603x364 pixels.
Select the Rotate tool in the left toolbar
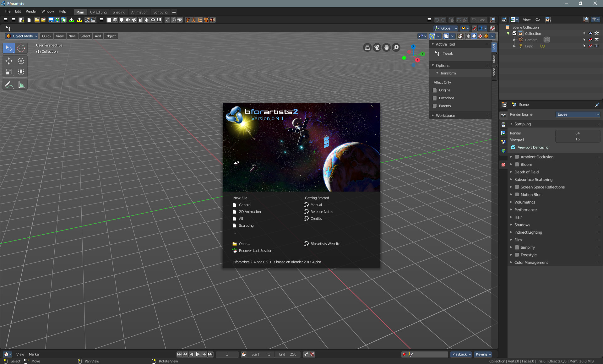21,61
